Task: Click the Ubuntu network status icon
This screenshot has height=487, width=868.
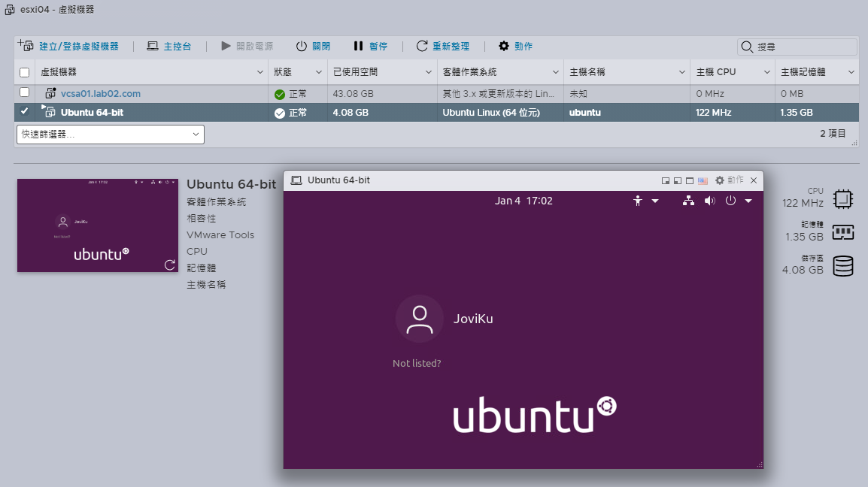Action: click(x=688, y=201)
